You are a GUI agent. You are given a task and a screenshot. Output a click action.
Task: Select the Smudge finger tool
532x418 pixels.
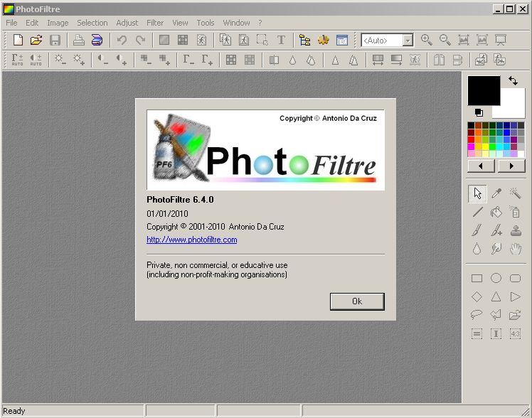(496, 249)
